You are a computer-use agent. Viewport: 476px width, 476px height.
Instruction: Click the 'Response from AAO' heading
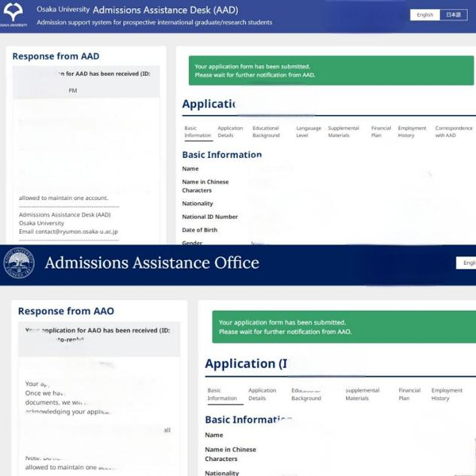[x=66, y=311]
